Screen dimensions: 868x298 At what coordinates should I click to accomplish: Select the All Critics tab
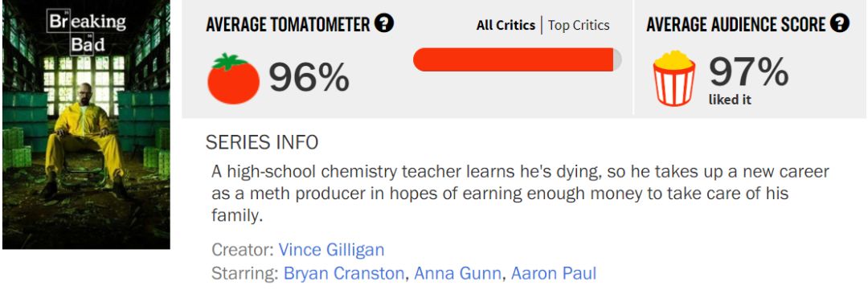506,26
